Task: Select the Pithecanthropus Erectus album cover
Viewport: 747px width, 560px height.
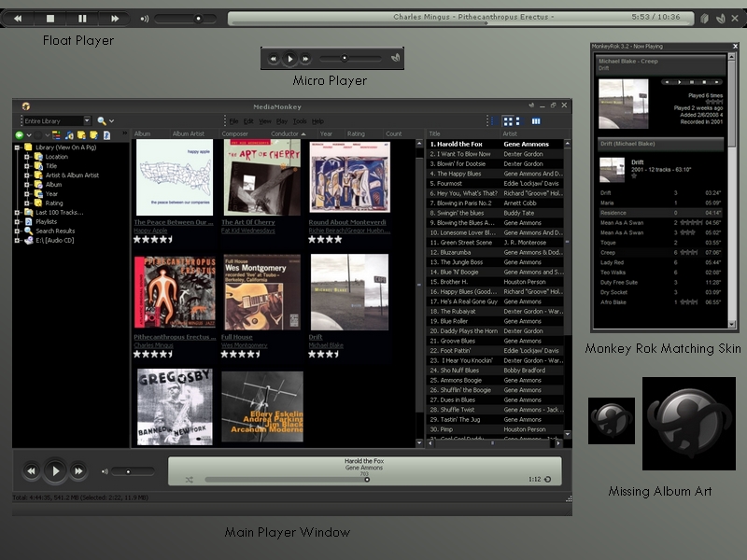Action: pos(175,291)
